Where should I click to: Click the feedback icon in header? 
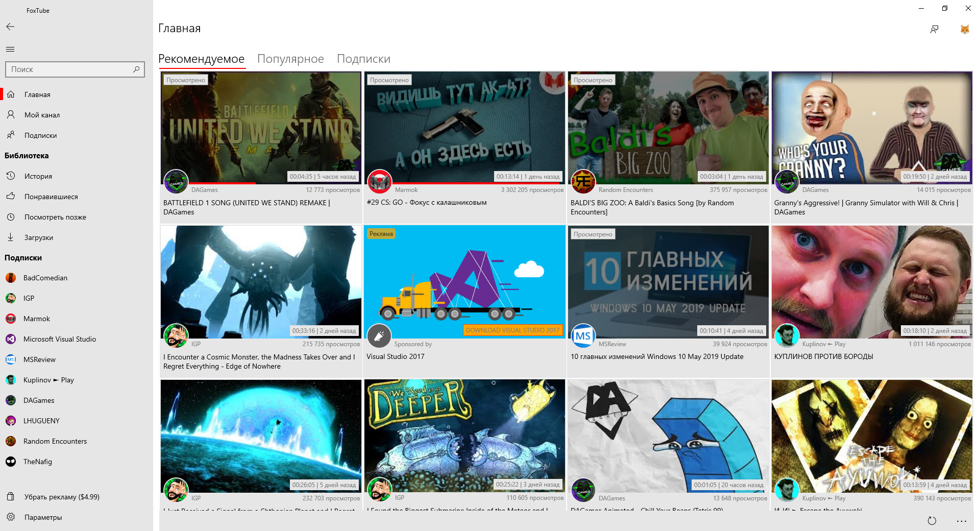[x=934, y=29]
